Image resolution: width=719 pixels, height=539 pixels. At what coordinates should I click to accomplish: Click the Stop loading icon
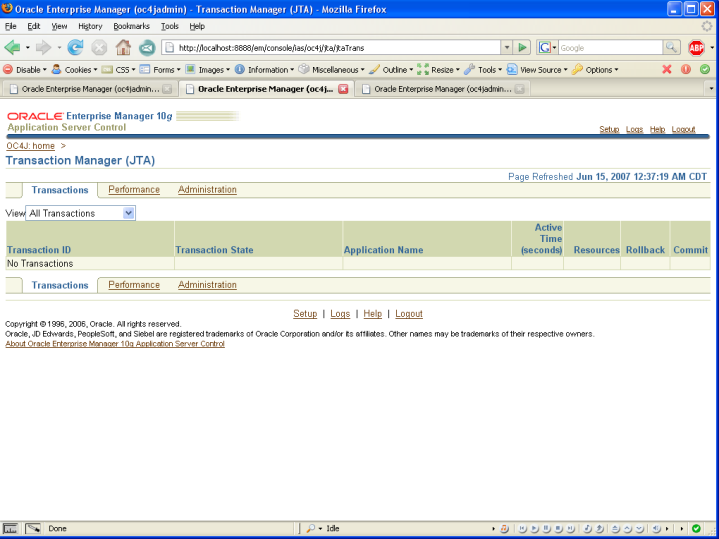coord(99,47)
